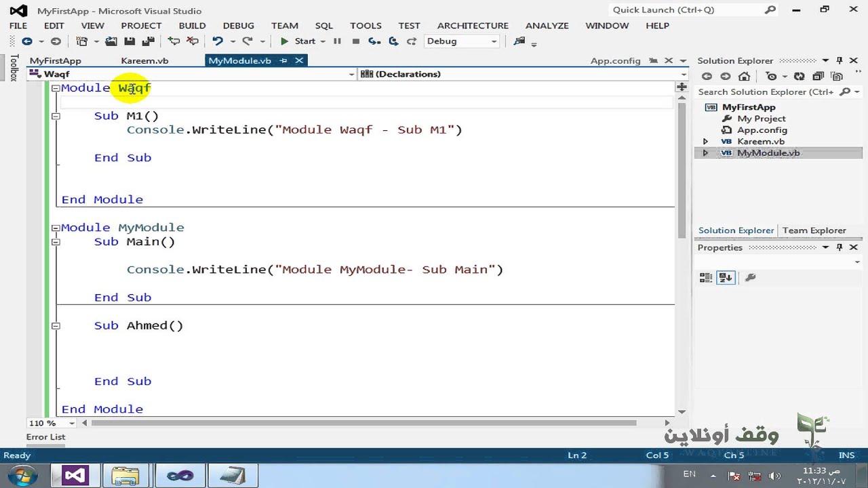The width and height of the screenshot is (868, 488).
Task: Click the Property Pages wrench icon
Action: tap(750, 277)
